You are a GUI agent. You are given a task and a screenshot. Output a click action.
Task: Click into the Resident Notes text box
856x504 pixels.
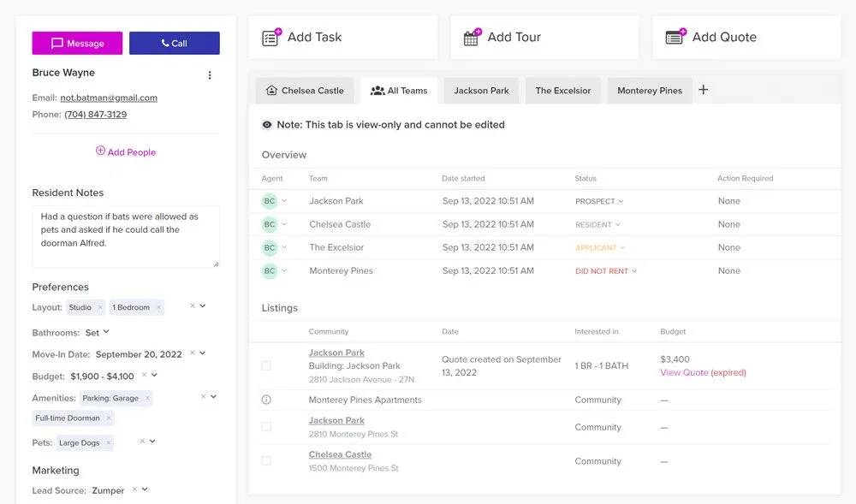(x=125, y=235)
